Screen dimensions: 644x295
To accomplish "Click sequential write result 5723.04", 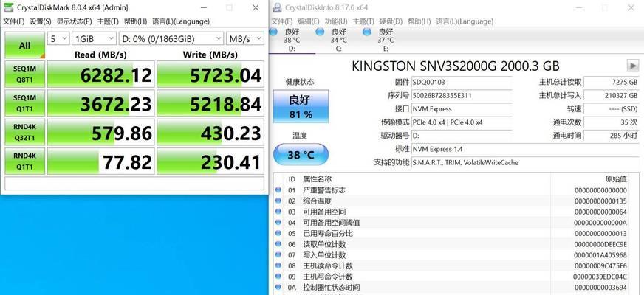I will [210, 74].
